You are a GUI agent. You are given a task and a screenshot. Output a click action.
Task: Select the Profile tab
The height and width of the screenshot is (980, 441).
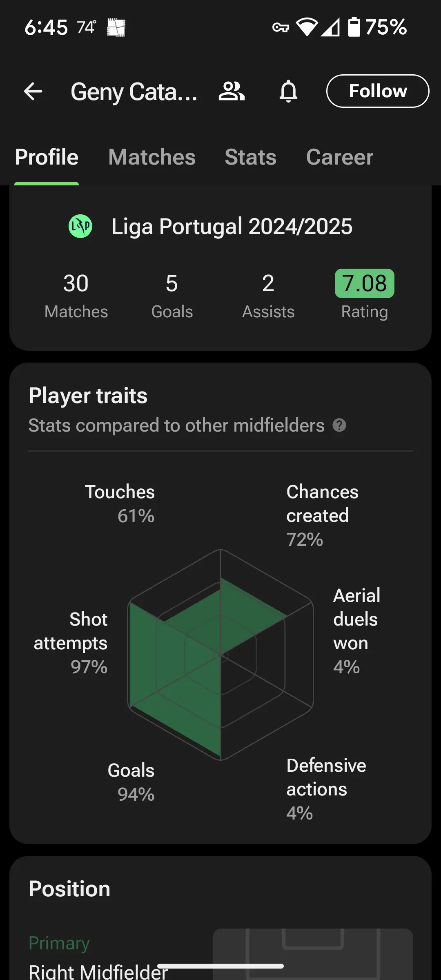[x=47, y=157]
